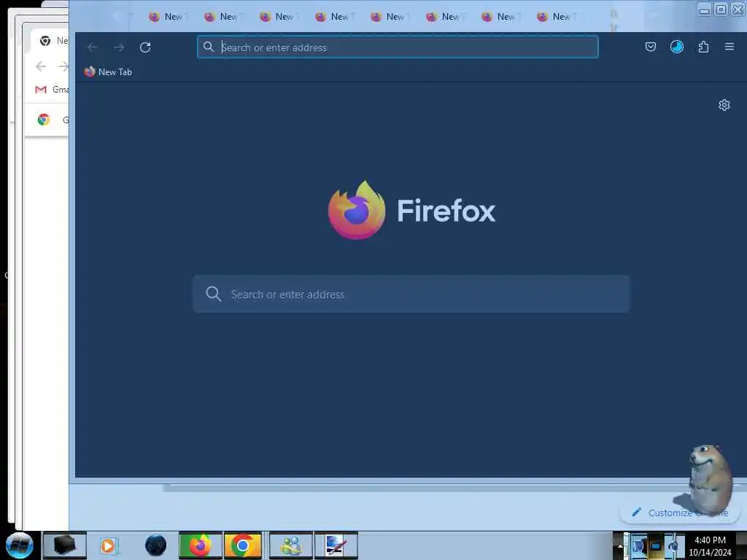Launch Windows Media Player from the taskbar
747x560 pixels.
[x=108, y=545]
